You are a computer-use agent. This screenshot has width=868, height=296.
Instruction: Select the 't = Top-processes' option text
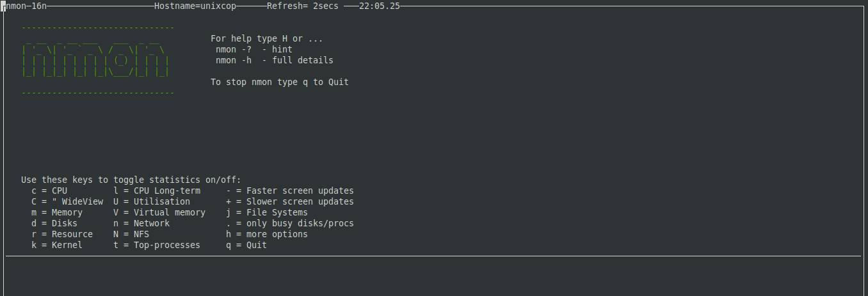[157, 245]
